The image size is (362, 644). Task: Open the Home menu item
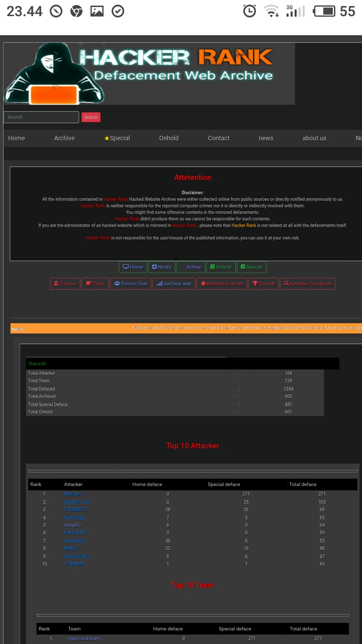point(17,138)
